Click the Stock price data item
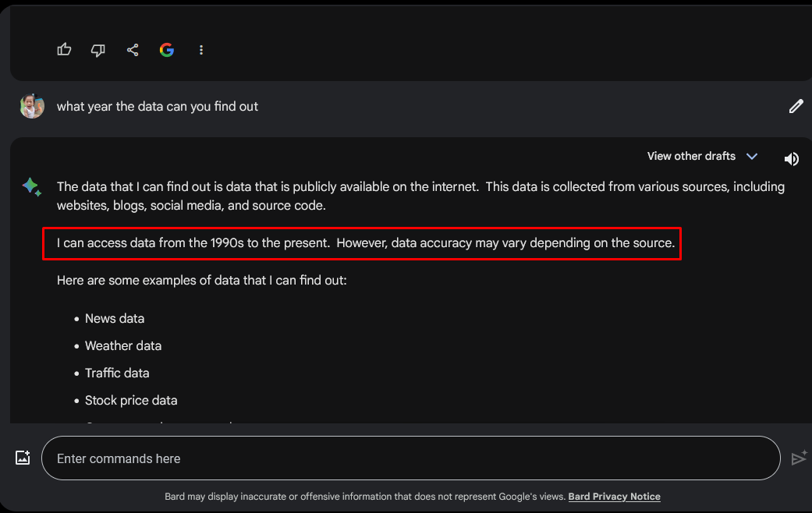 point(131,401)
